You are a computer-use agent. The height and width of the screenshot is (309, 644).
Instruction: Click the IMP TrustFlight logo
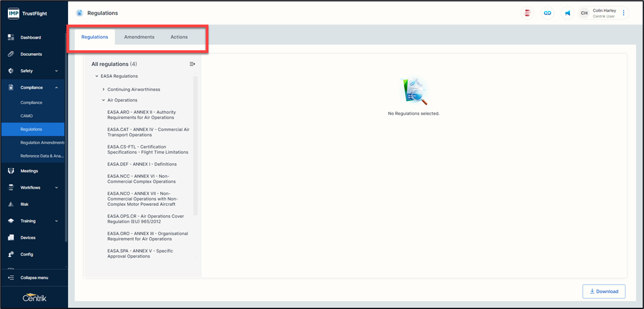(28, 13)
